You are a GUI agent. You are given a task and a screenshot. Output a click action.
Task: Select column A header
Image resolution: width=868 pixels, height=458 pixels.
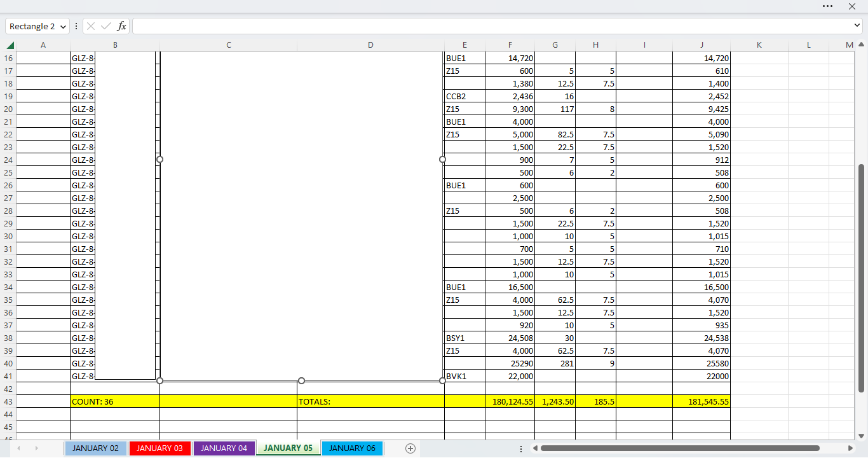pos(43,45)
